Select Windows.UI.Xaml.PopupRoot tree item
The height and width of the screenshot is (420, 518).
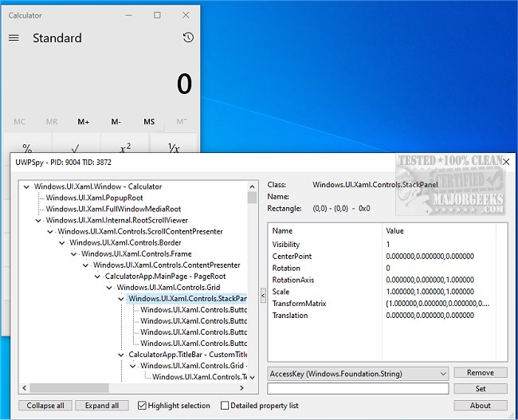pyautogui.click(x=95, y=198)
